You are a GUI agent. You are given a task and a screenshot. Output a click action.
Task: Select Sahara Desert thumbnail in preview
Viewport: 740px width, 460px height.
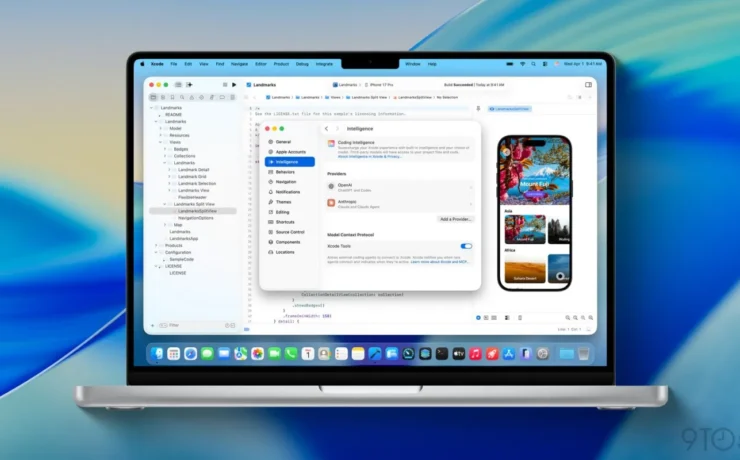525,268
